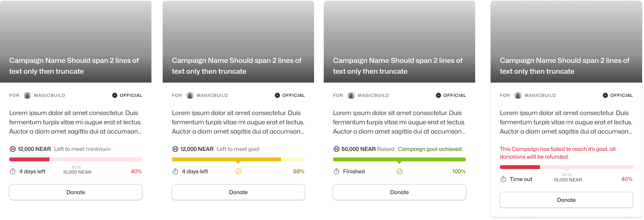Click the green check-circle icon on the 100% card
644x220 pixels.
[x=399, y=171]
